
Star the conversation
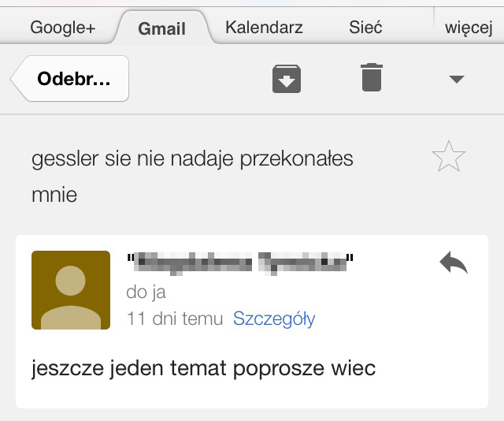449,158
